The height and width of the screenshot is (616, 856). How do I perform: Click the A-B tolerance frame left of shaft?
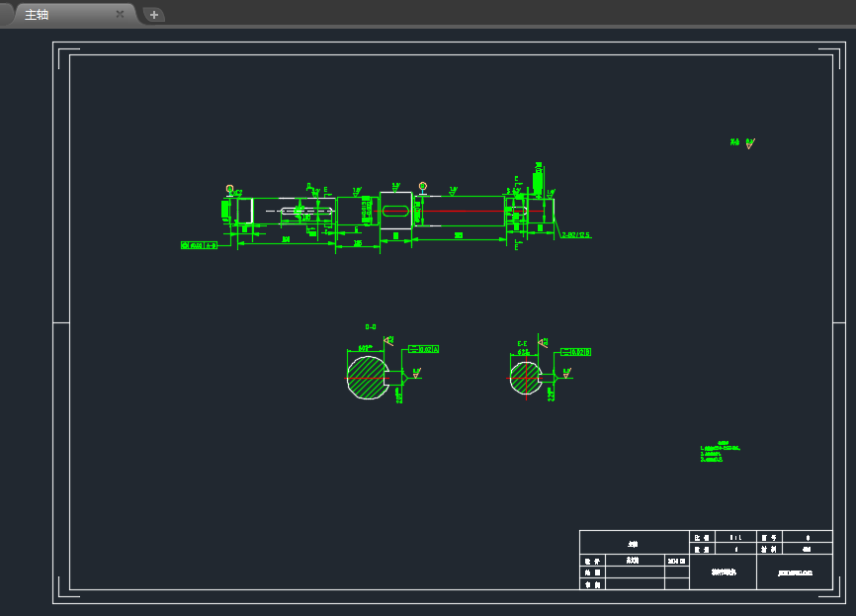coord(200,245)
